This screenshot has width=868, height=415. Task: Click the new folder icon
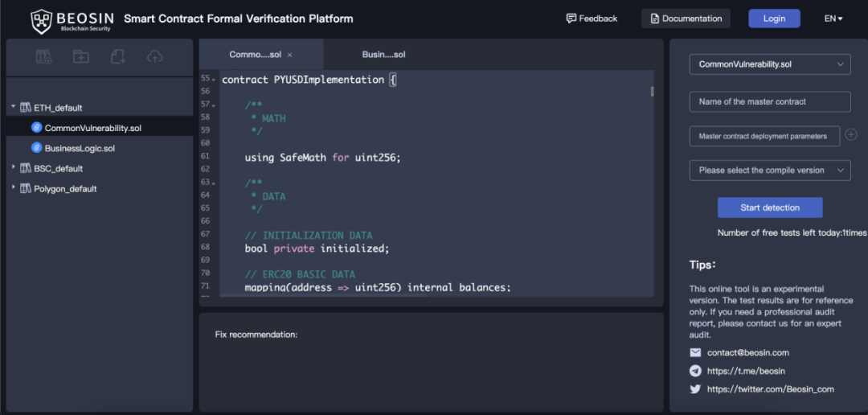click(x=81, y=56)
